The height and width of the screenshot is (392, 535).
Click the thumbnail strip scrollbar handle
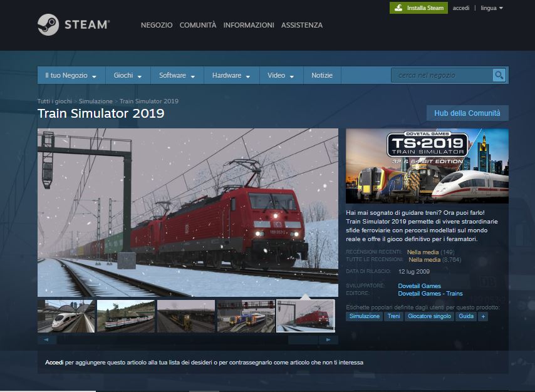[x=303, y=340]
